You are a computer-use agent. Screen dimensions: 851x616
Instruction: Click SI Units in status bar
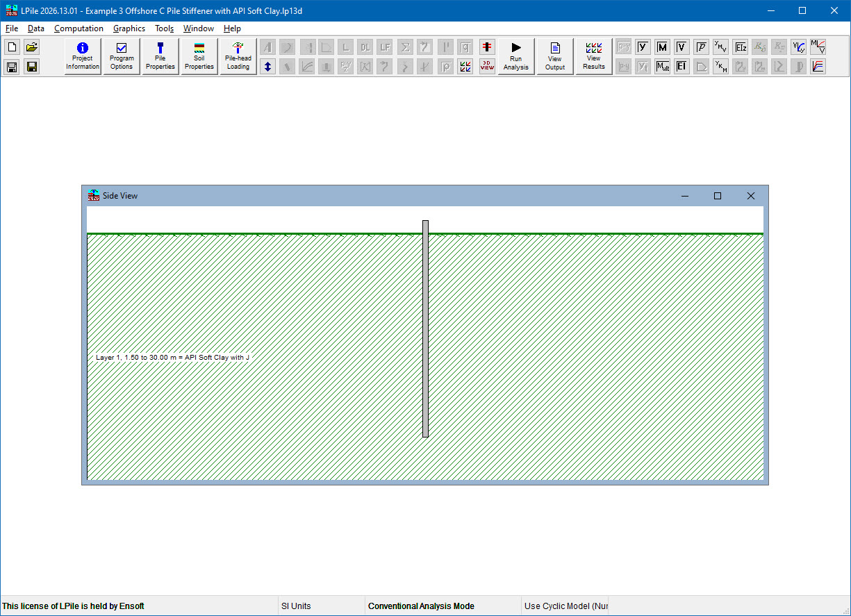point(296,606)
